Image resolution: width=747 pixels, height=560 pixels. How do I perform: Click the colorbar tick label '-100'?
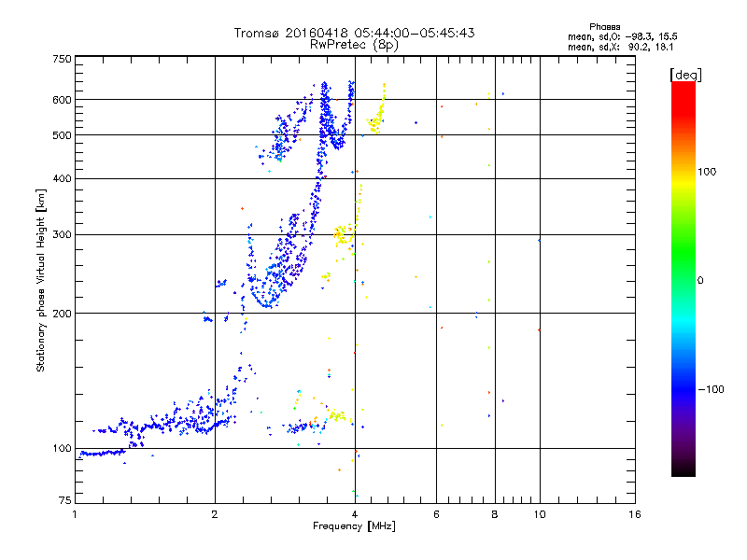(711, 389)
